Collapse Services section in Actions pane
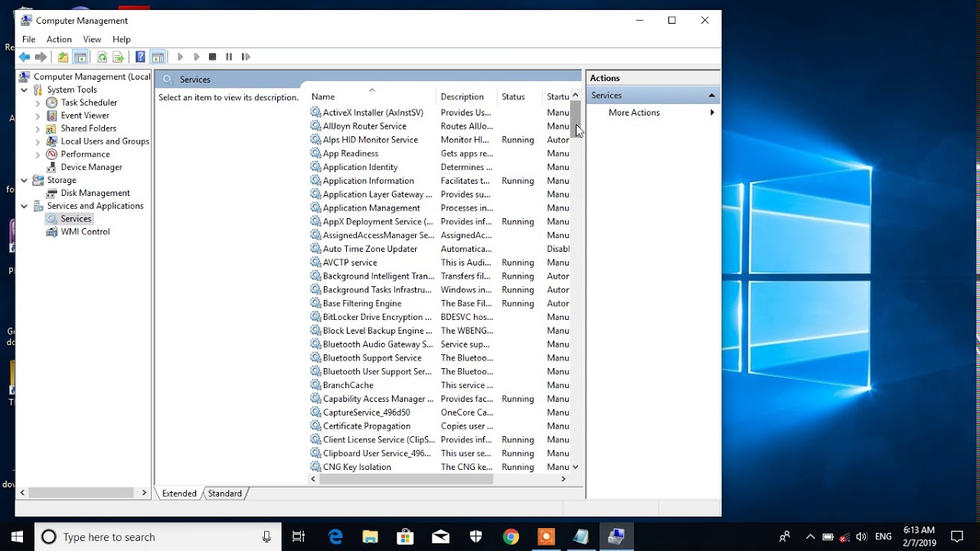 (x=711, y=96)
